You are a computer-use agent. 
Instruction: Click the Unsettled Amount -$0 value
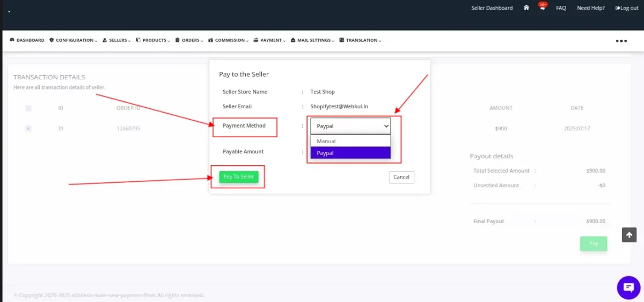[602, 186]
